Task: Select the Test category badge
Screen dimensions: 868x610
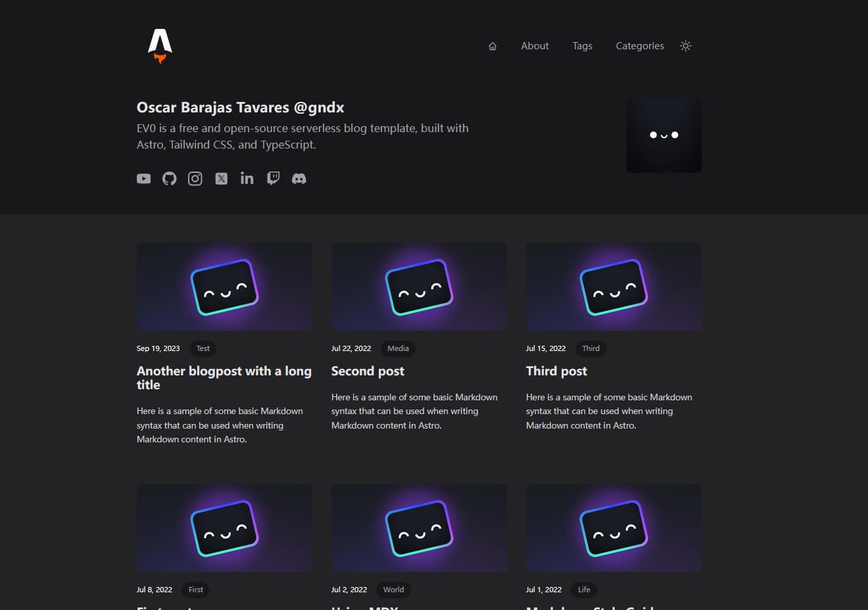Action: coord(203,348)
